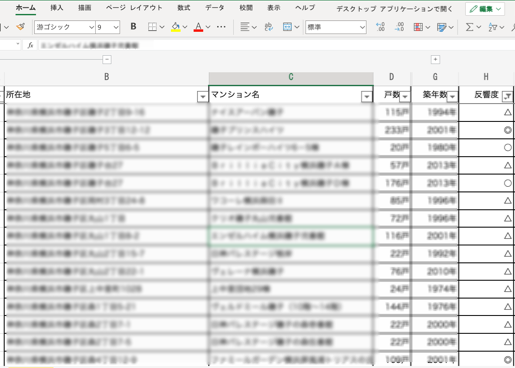515x368 pixels.
Task: Switch to the 挿入 ribbon tab
Action: [x=57, y=8]
